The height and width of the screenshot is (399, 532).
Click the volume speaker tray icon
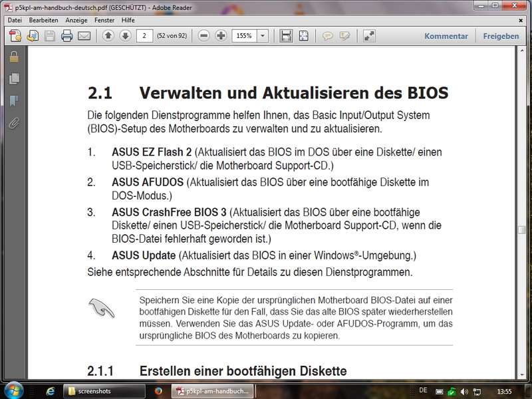tap(464, 392)
